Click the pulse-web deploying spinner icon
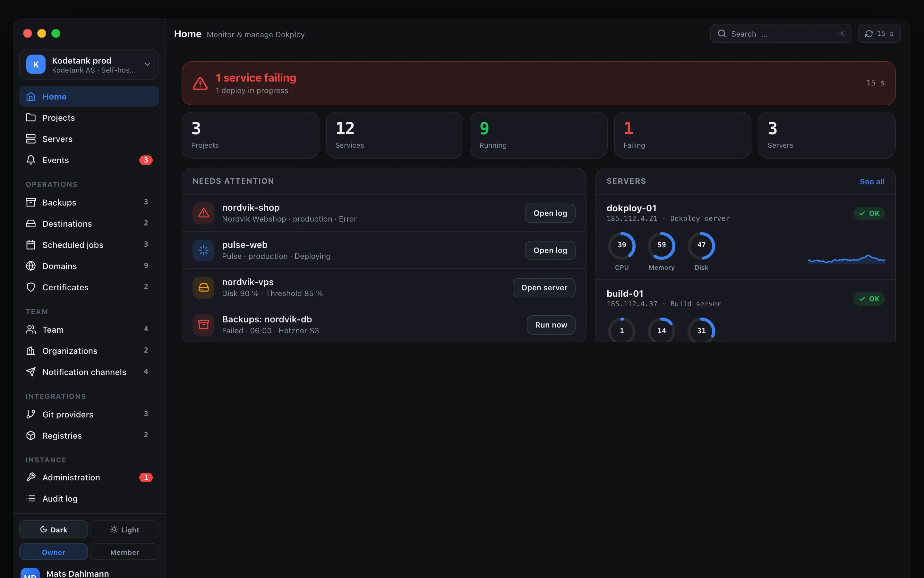 tap(203, 250)
